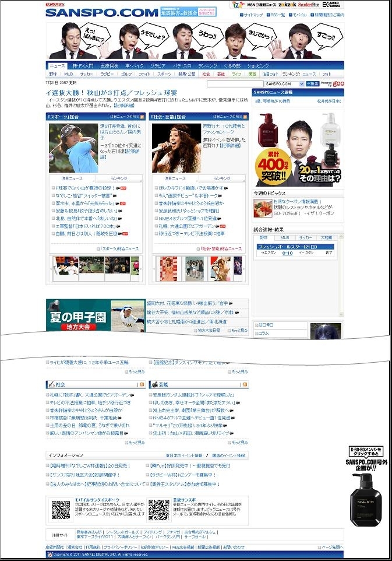
Task: Open お問い合わせ footer link
Action: pyautogui.click(x=234, y=547)
